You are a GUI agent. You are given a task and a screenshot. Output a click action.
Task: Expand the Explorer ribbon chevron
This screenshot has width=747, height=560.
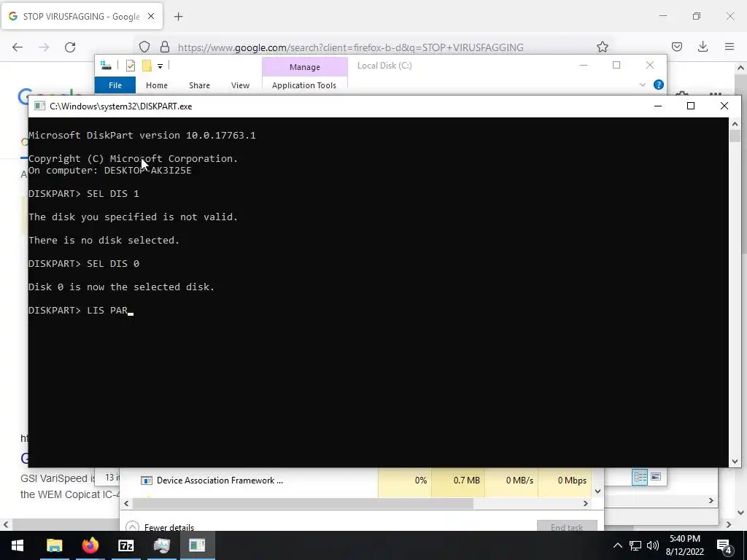coord(642,85)
